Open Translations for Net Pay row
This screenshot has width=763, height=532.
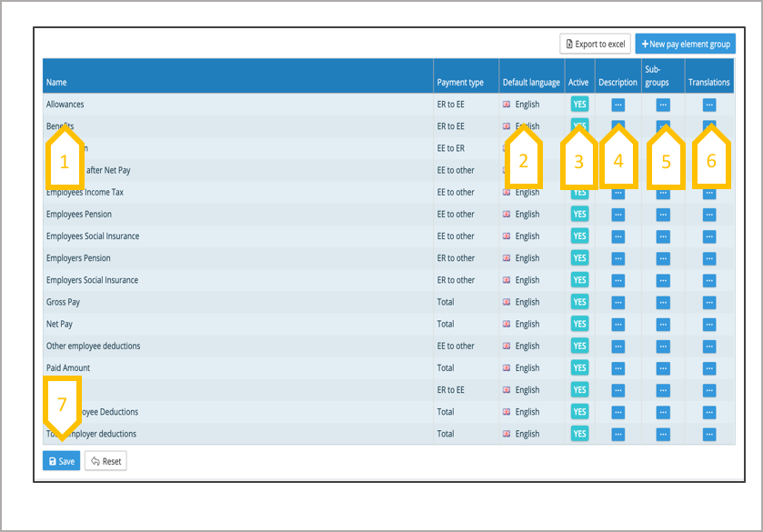pyautogui.click(x=708, y=324)
